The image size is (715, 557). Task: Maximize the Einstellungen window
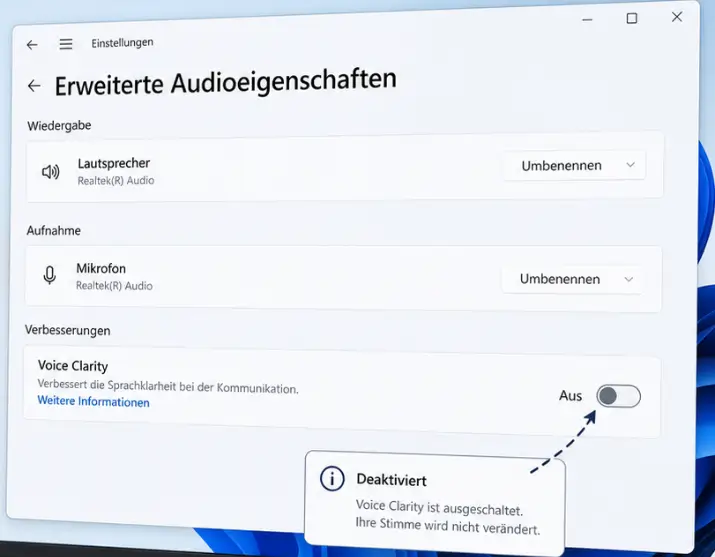point(632,18)
